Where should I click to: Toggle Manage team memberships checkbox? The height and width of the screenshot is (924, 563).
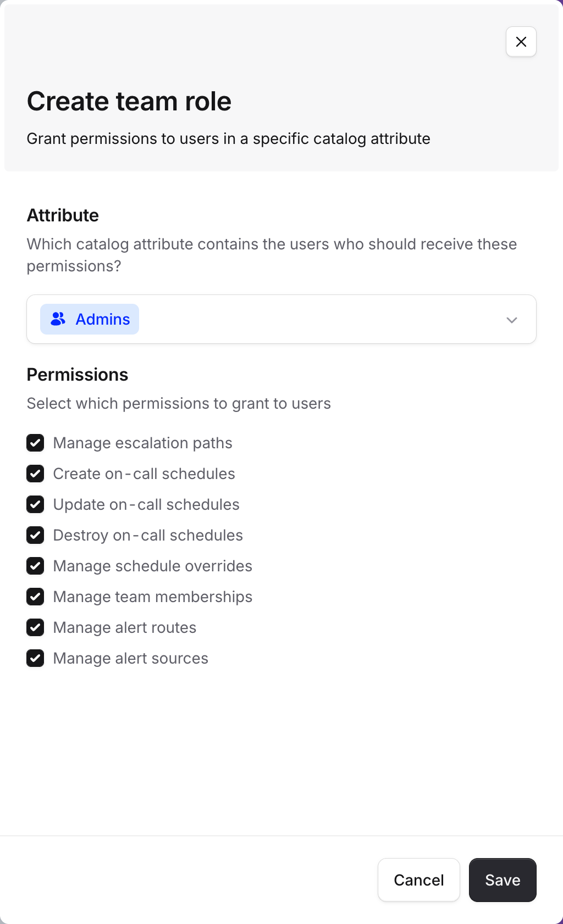[x=35, y=597]
